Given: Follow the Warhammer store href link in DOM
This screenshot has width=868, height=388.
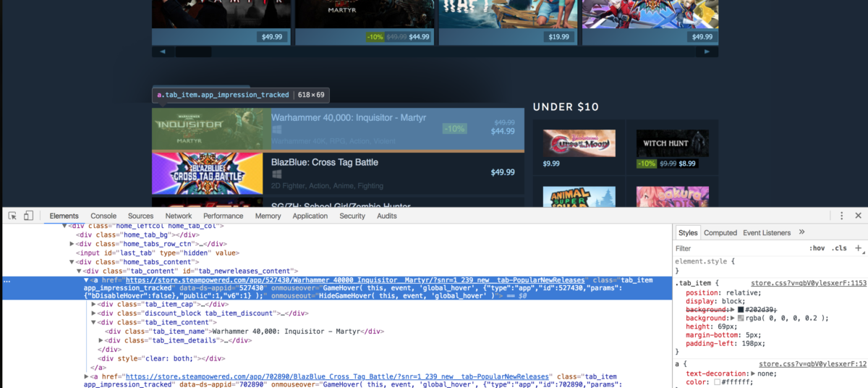Looking at the screenshot, I should [x=354, y=279].
